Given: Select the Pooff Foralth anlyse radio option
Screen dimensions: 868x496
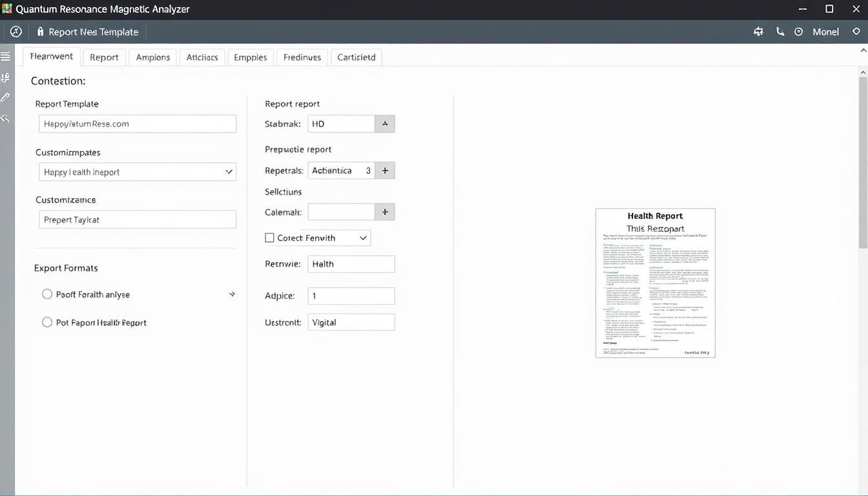Looking at the screenshot, I should coord(47,294).
